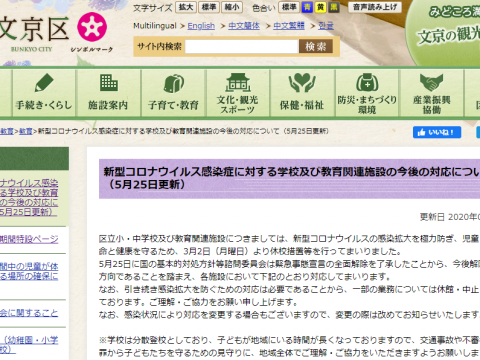Viewport: 480px width, 360px height.
Task: Select yellow 黄 color scheme
Action: tap(320, 7)
